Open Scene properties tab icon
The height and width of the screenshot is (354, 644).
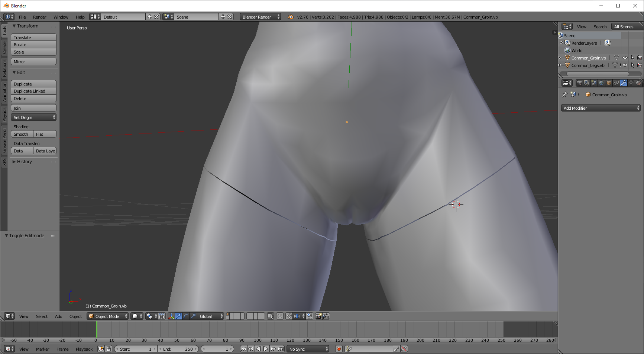(x=594, y=83)
